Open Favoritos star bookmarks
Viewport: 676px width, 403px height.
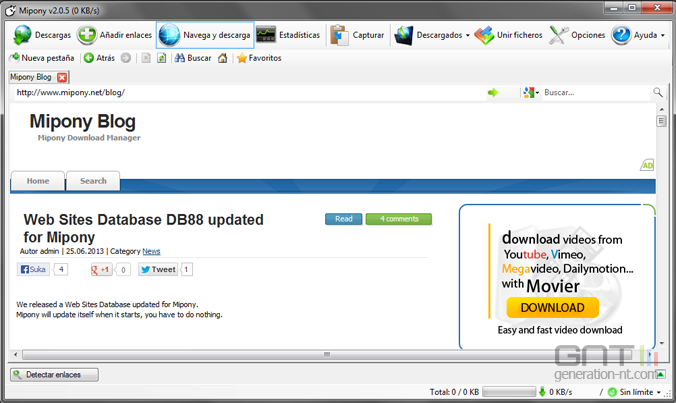(258, 58)
